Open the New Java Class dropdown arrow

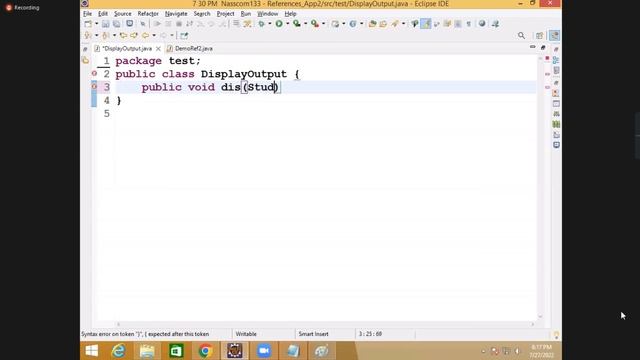pyautogui.click(x=361, y=24)
